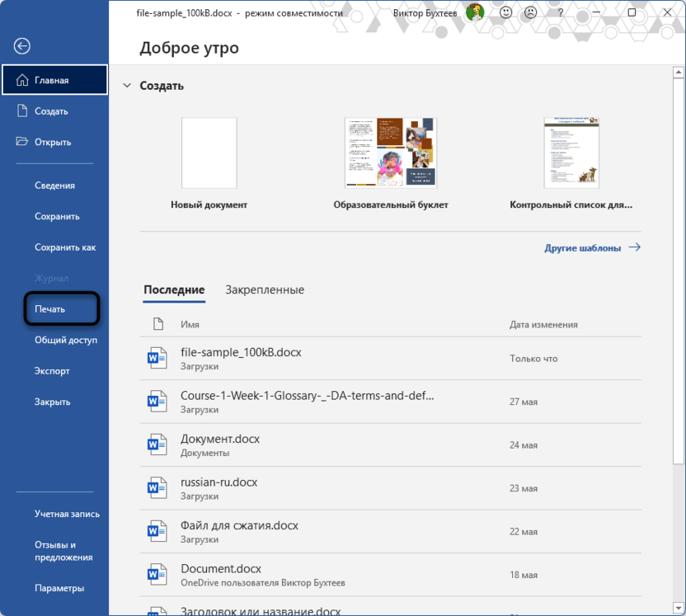The width and height of the screenshot is (686, 616).
Task: Open the Сохранить как menu item
Action: 65,247
